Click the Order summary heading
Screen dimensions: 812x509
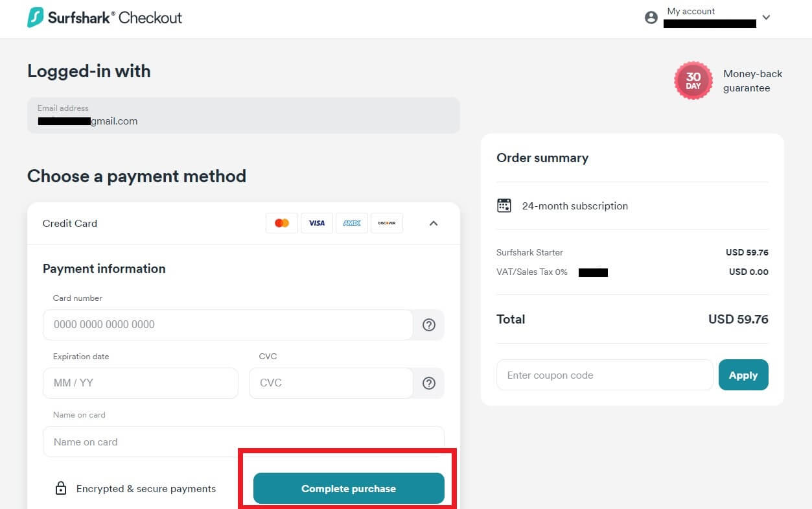click(x=542, y=158)
